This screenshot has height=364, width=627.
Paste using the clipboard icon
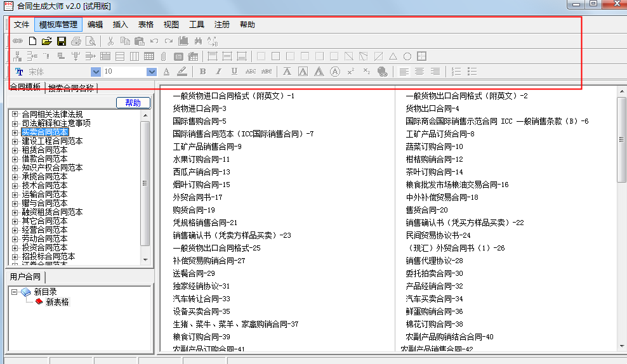pos(139,41)
